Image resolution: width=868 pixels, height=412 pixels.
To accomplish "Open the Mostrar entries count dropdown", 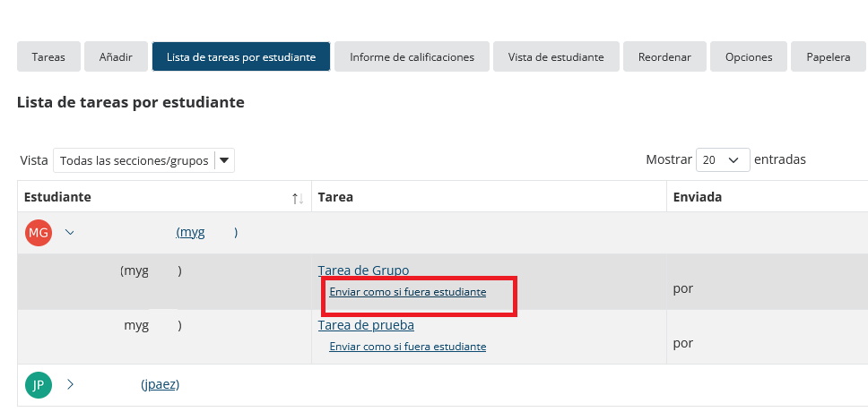I will [x=723, y=159].
